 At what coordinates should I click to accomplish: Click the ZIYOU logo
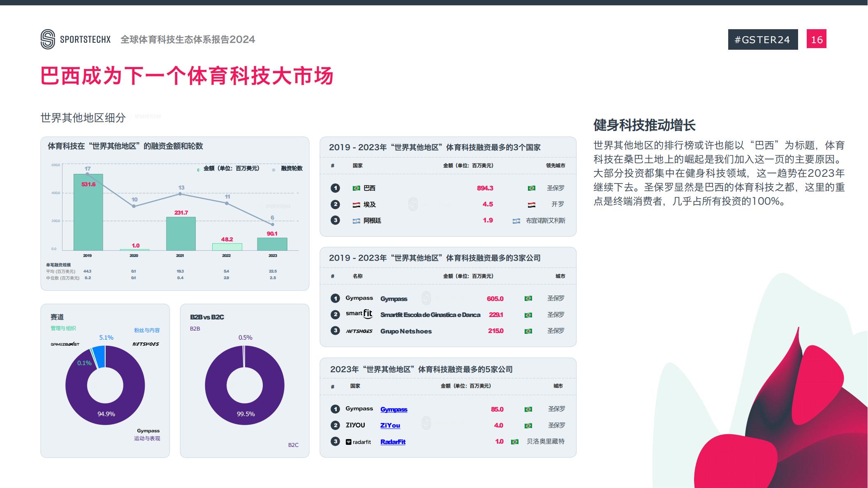(355, 425)
